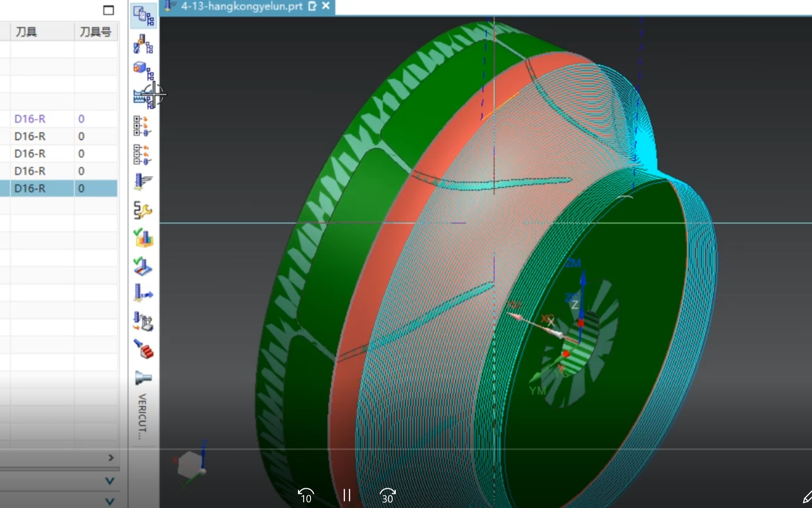Switch to Program Order View icon

pos(143,16)
